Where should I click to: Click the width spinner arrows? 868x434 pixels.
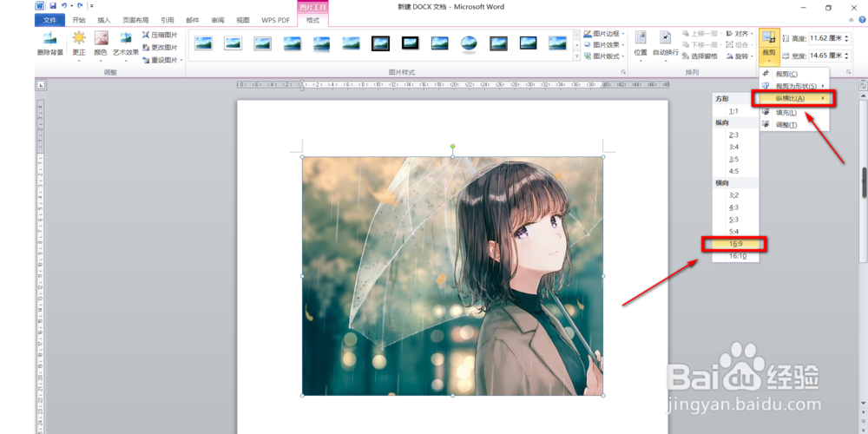coord(845,56)
